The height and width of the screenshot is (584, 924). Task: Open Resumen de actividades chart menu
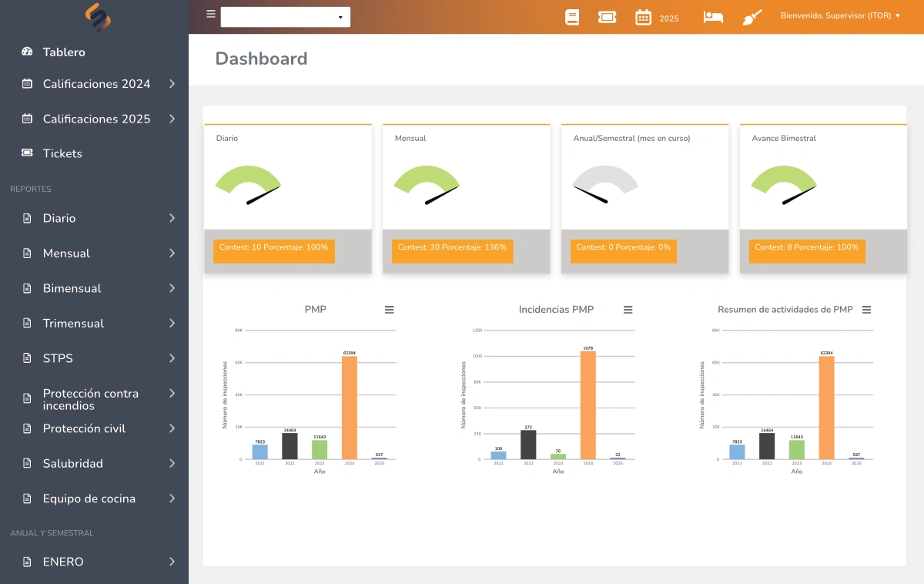point(867,310)
